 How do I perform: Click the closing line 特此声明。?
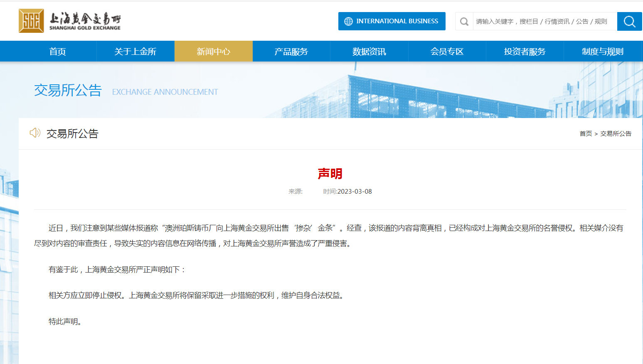click(66, 322)
